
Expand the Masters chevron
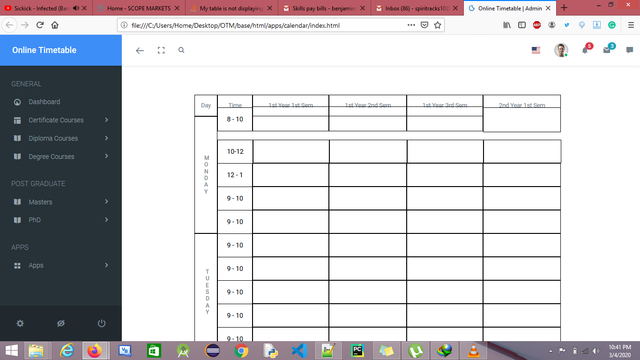tap(107, 202)
